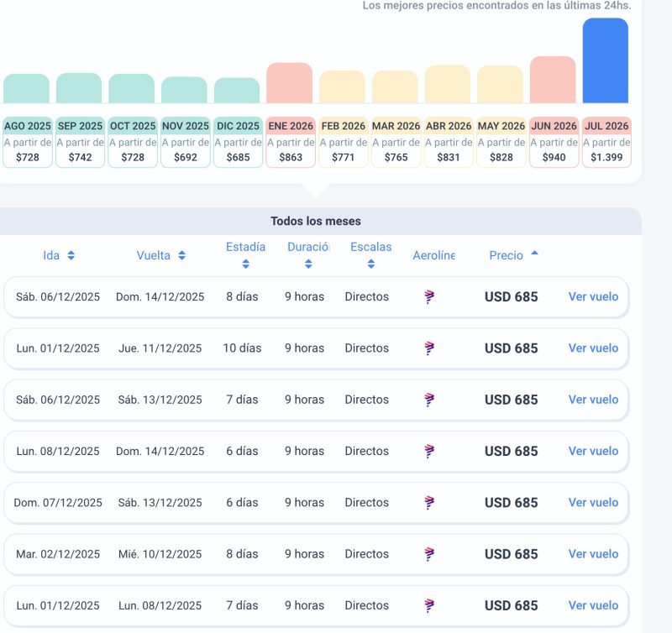Click Ver vuelo for Lun. 01/12 to Lun. 08/12
Screen dimensions: 672x633
click(x=593, y=605)
